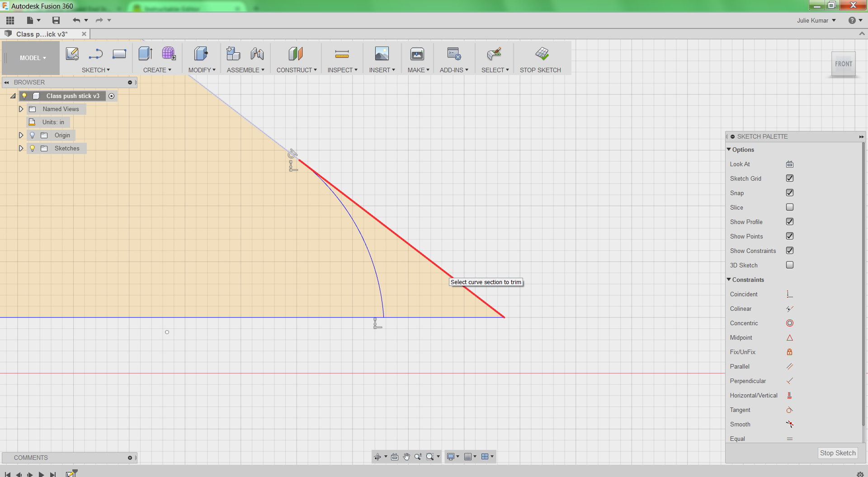Expand the Named Views tree node

coord(21,109)
